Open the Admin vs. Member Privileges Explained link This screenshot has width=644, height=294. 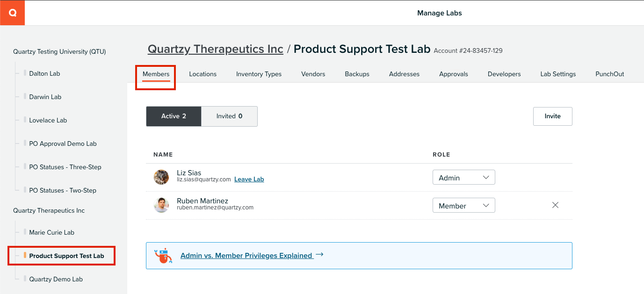(x=246, y=256)
